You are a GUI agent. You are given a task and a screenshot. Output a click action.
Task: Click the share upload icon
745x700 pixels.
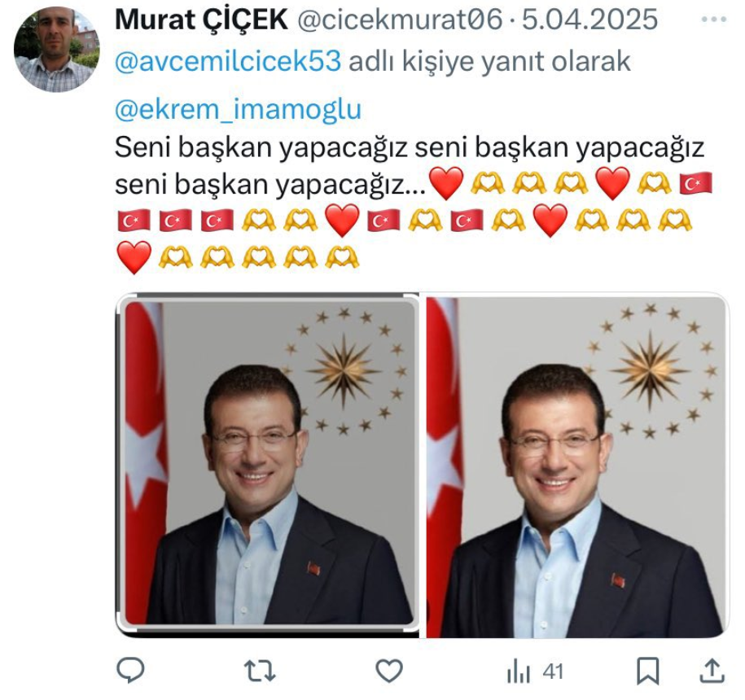(x=712, y=671)
